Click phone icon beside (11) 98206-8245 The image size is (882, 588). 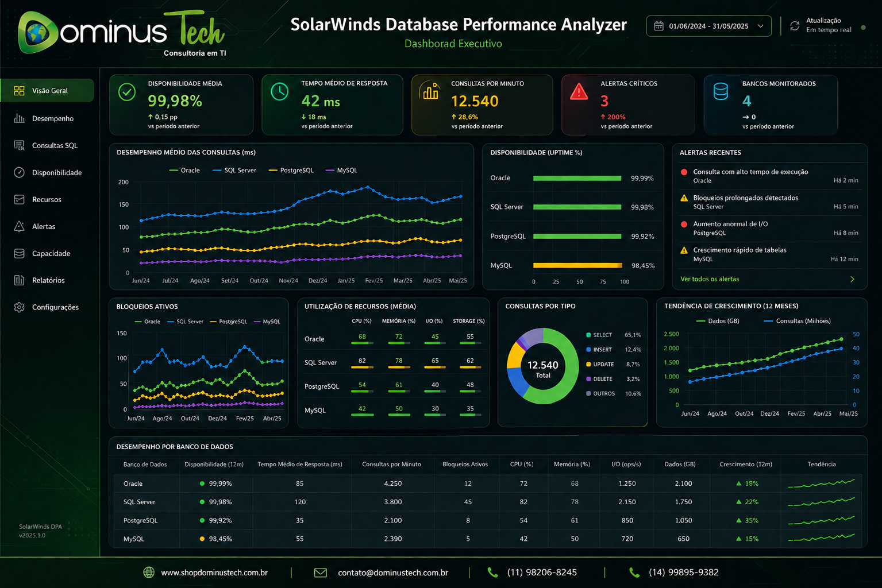coord(492,572)
